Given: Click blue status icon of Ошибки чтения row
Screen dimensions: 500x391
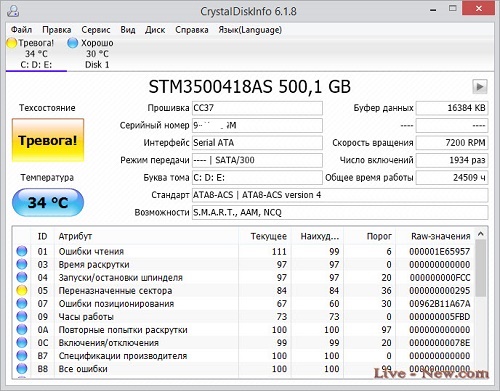Looking at the screenshot, I should pyautogui.click(x=22, y=251).
